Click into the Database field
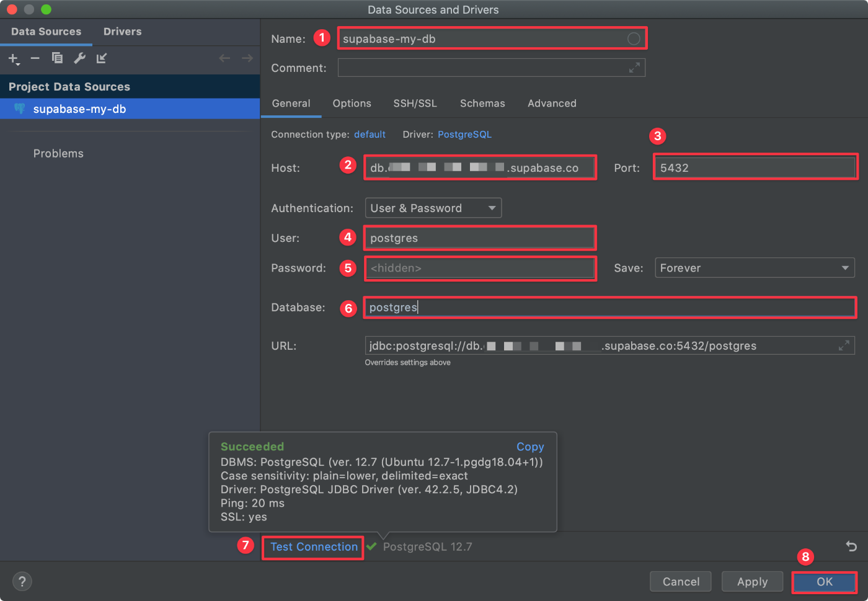868x601 pixels. point(609,307)
